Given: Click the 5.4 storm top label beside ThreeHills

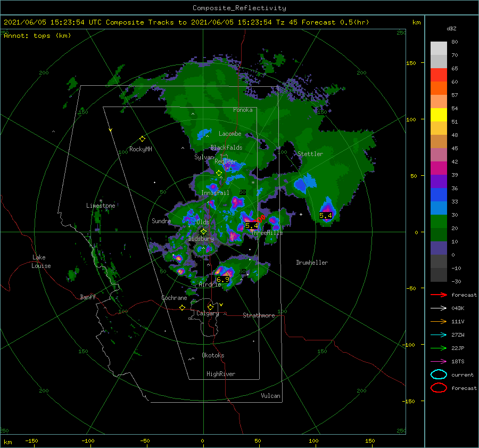Looking at the screenshot, I should click(251, 226).
